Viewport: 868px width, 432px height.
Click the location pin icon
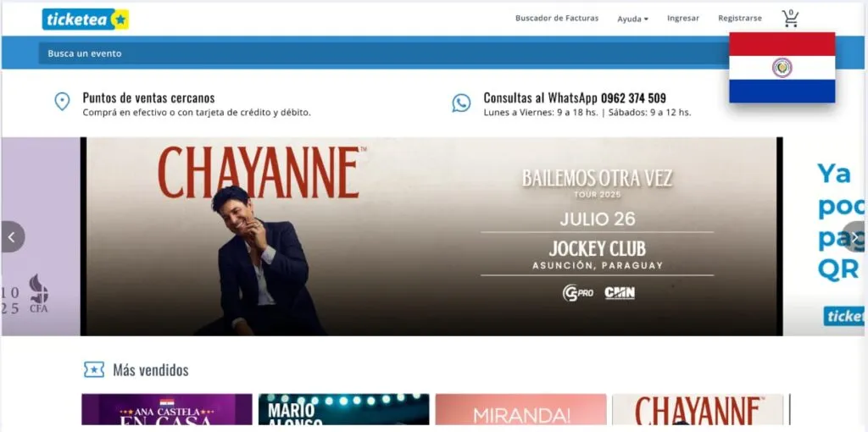pyautogui.click(x=62, y=102)
